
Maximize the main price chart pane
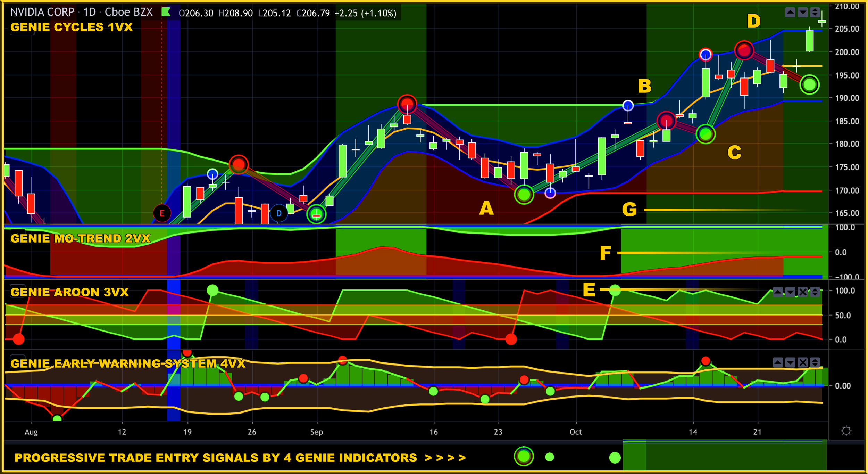[x=815, y=13]
